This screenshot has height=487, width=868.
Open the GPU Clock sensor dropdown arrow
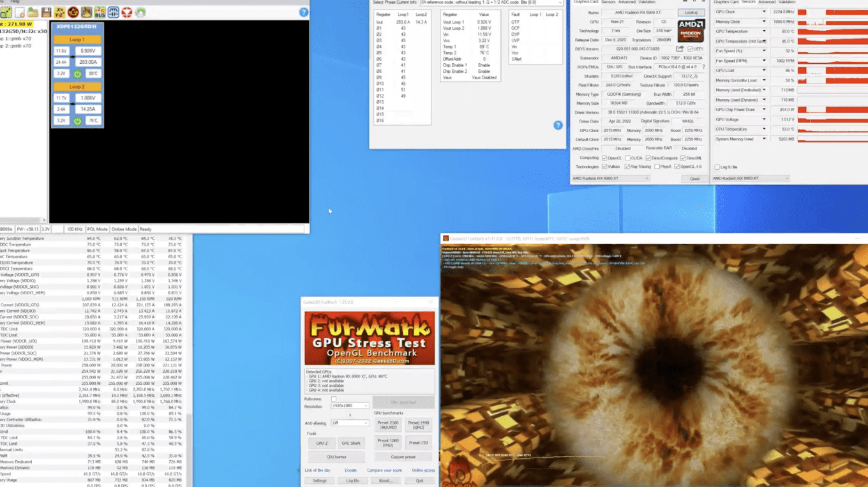[764, 12]
